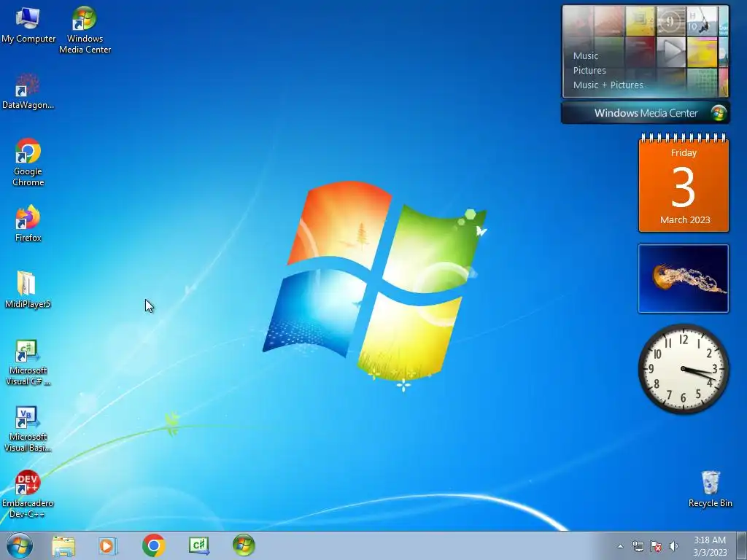Screen dimensions: 747x560
Task: Open the taskbar clock showing 3:18 AM
Action: (x=710, y=546)
